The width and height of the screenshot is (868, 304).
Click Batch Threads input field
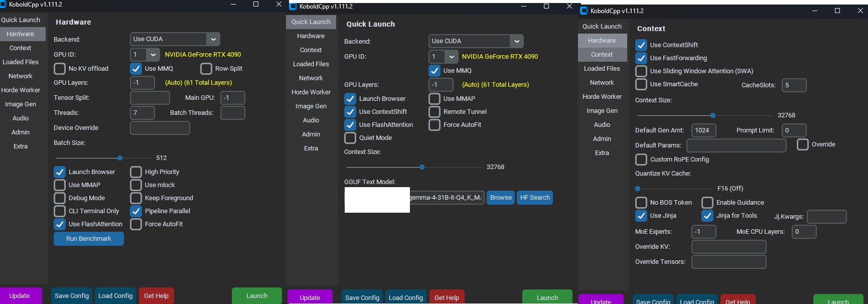pyautogui.click(x=233, y=112)
